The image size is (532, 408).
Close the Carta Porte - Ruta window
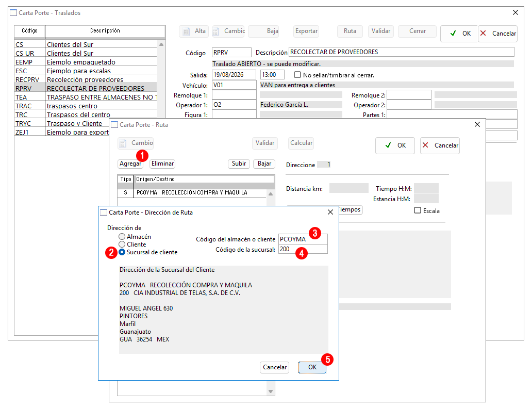[x=477, y=125]
